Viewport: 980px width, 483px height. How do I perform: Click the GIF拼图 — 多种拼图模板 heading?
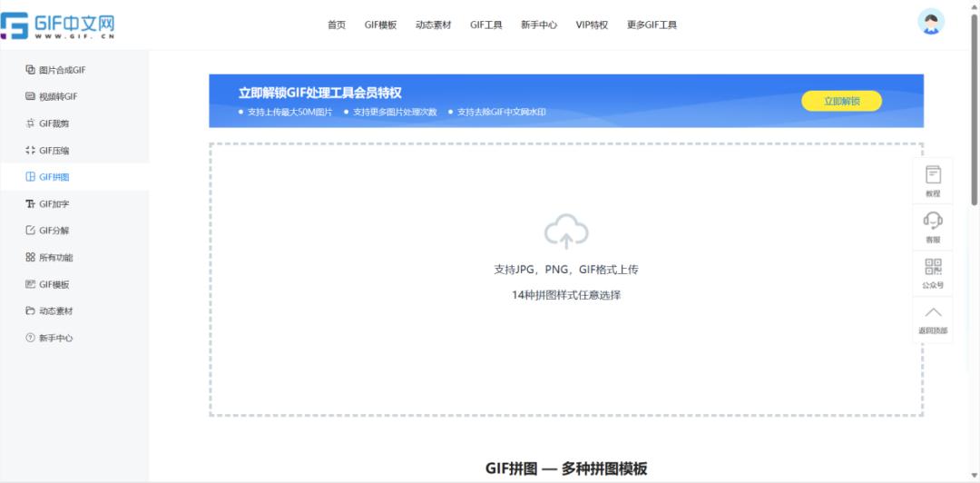pyautogui.click(x=566, y=468)
